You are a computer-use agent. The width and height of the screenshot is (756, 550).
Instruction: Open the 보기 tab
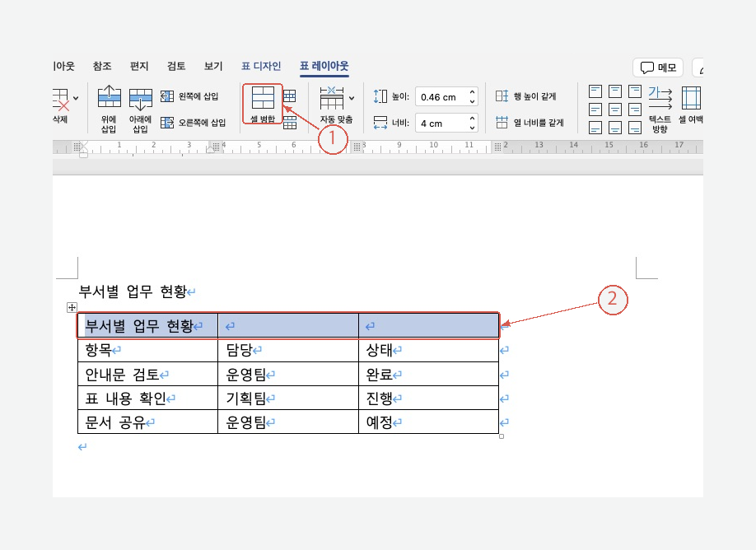click(213, 66)
